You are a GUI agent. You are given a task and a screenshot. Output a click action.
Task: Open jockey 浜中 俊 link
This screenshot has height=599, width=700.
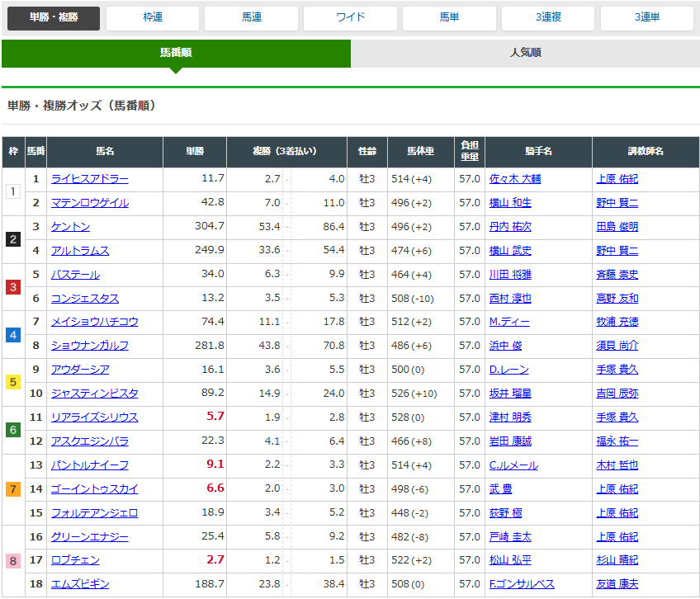pyautogui.click(x=505, y=346)
